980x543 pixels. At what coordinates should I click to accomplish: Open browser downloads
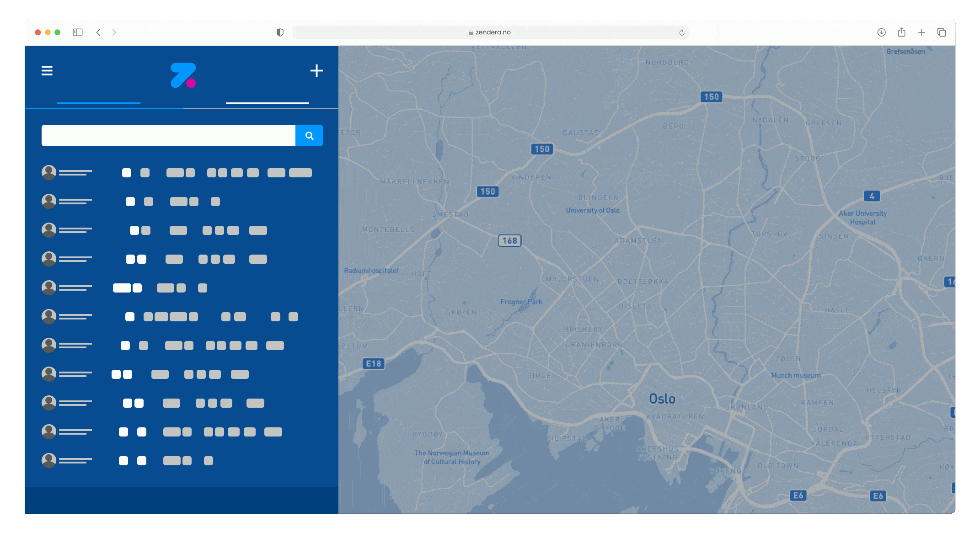(882, 32)
